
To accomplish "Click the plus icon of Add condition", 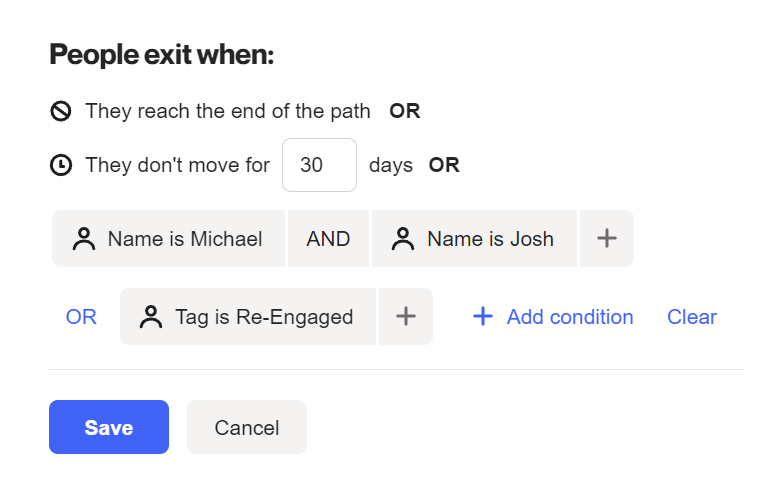I will click(482, 317).
